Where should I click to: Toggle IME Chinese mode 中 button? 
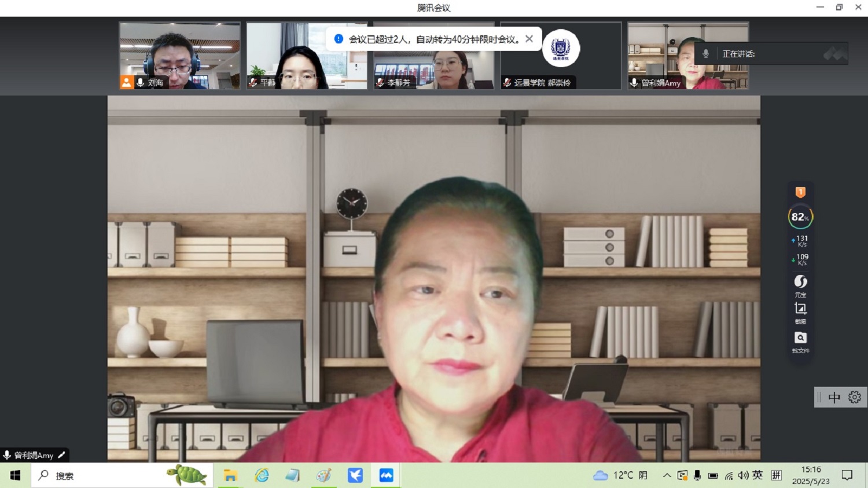coord(834,397)
